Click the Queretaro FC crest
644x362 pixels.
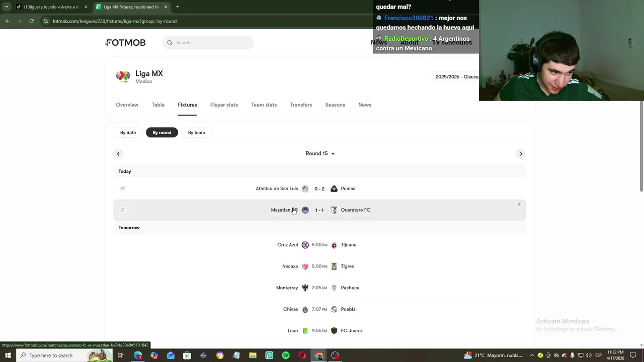[x=334, y=210]
